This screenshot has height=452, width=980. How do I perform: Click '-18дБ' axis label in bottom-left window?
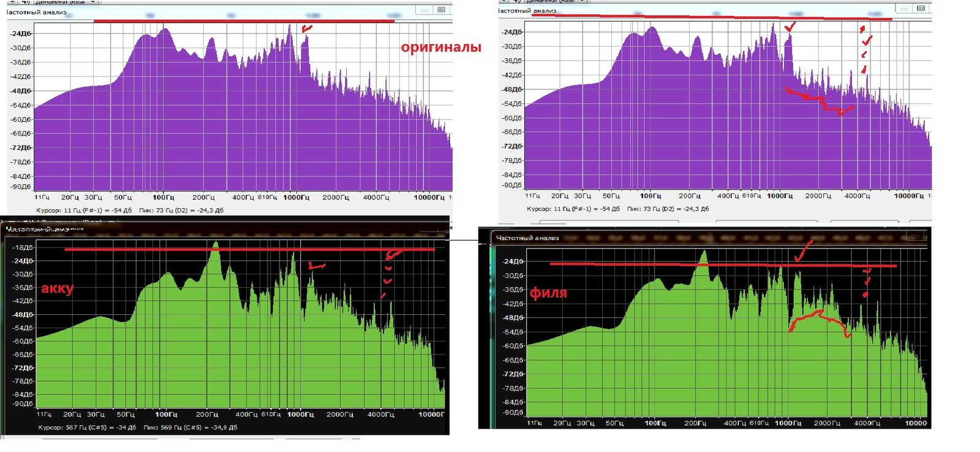pyautogui.click(x=23, y=247)
